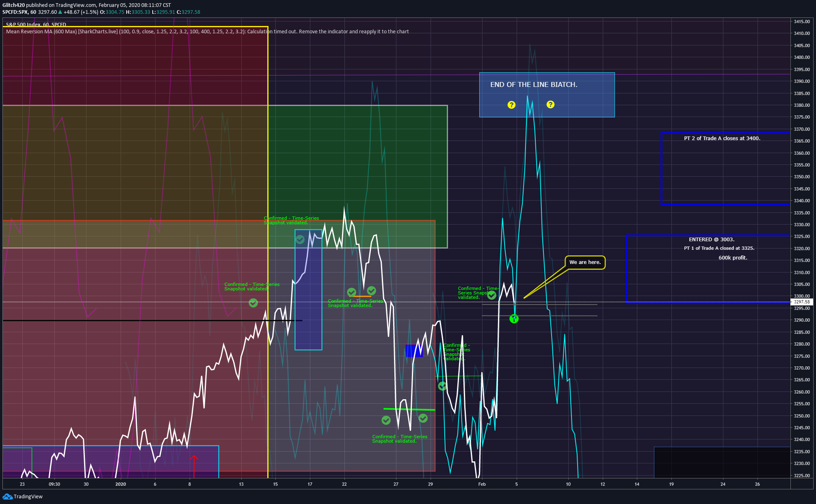Click the +48.67 (+1.5%) change value
The width and height of the screenshot is (816, 504).
[81, 12]
